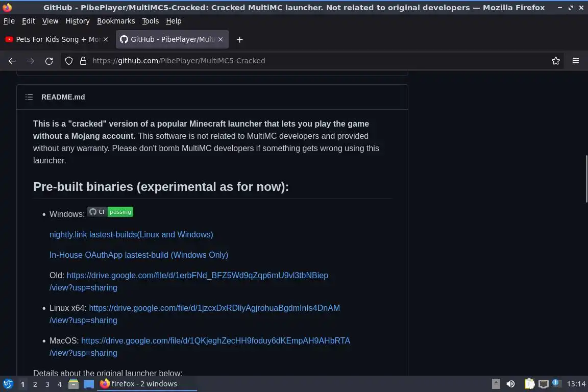View site security padlock info
Viewport: 588px width, 392px height.
(x=83, y=61)
